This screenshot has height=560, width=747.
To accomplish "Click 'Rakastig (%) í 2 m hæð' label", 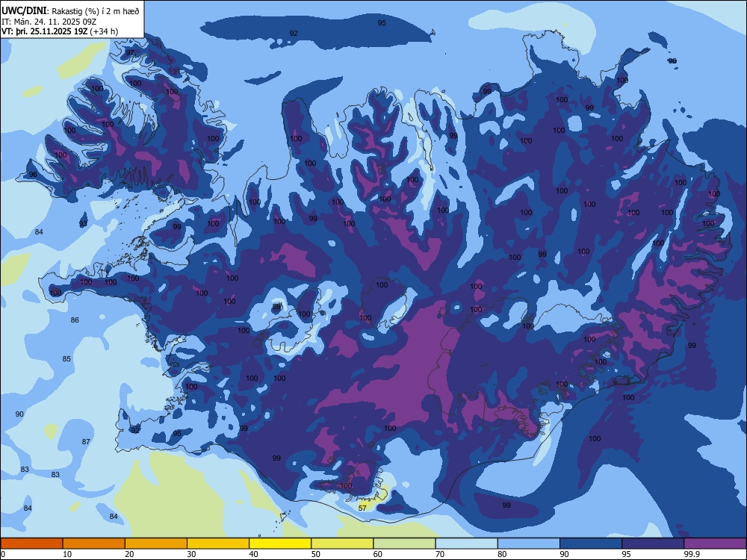I will (x=96, y=11).
